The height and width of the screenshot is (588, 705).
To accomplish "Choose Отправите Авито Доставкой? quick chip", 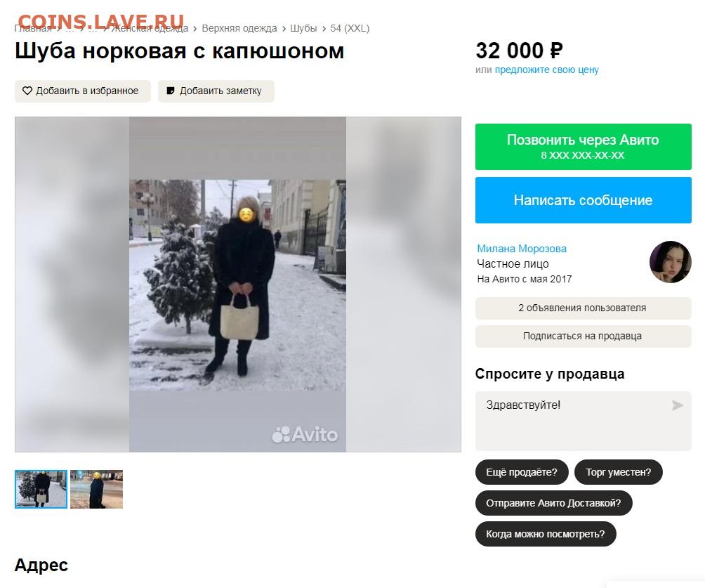I will (x=553, y=503).
